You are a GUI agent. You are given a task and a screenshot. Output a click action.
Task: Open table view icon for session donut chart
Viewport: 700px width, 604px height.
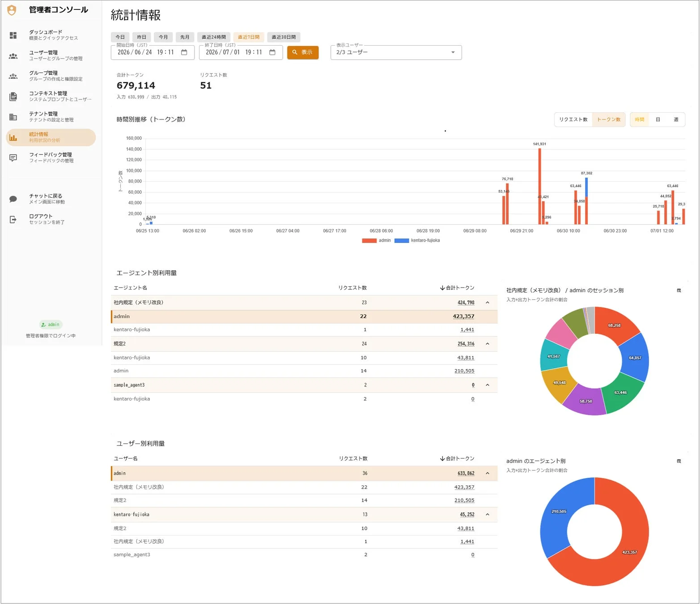679,291
